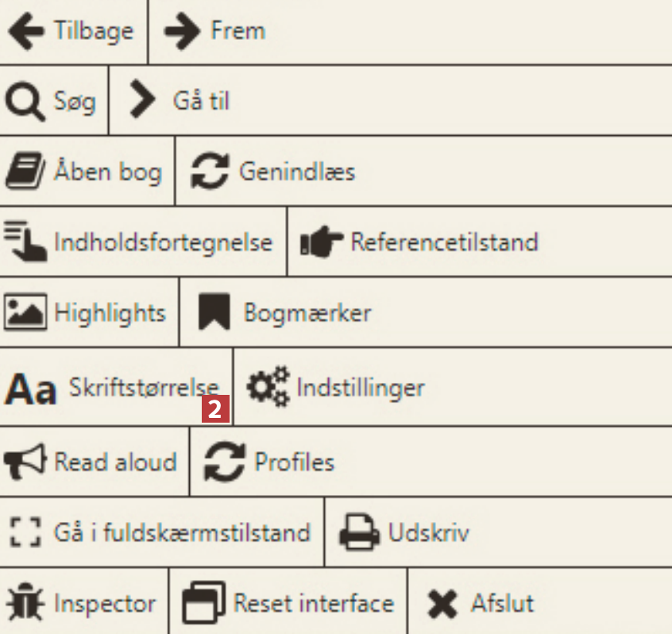Click the Indholdsfortegnelse list icon
Viewport: 672px width, 634px height.
[x=25, y=242]
